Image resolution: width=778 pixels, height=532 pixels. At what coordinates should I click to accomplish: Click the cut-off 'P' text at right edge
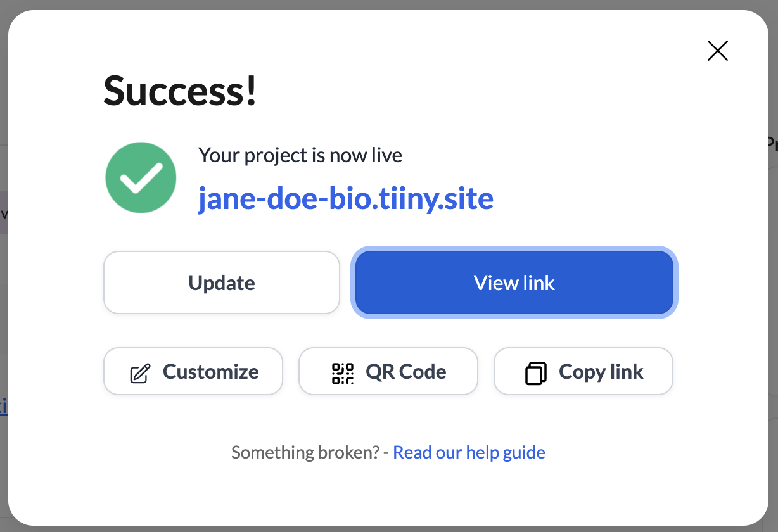coord(772,144)
